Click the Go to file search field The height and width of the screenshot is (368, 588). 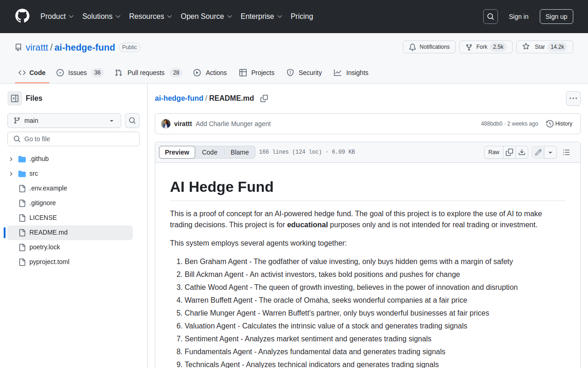click(73, 139)
